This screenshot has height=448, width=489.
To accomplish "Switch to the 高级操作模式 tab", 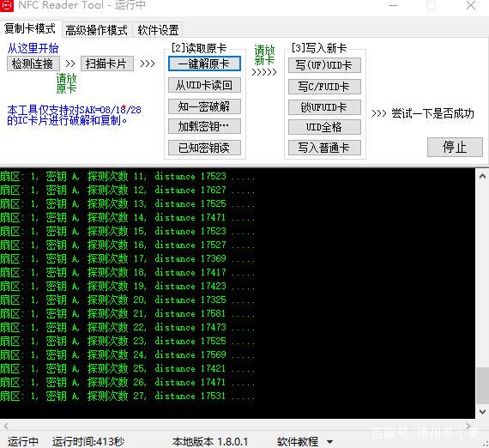I will point(97,30).
